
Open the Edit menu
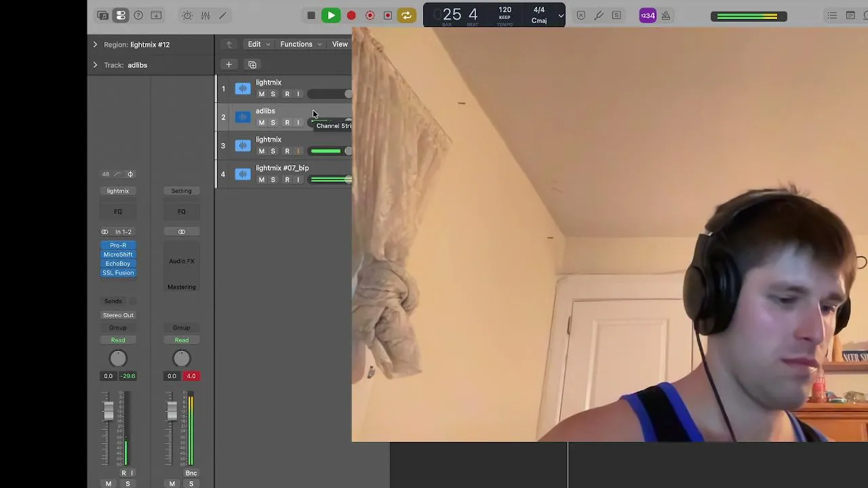258,44
